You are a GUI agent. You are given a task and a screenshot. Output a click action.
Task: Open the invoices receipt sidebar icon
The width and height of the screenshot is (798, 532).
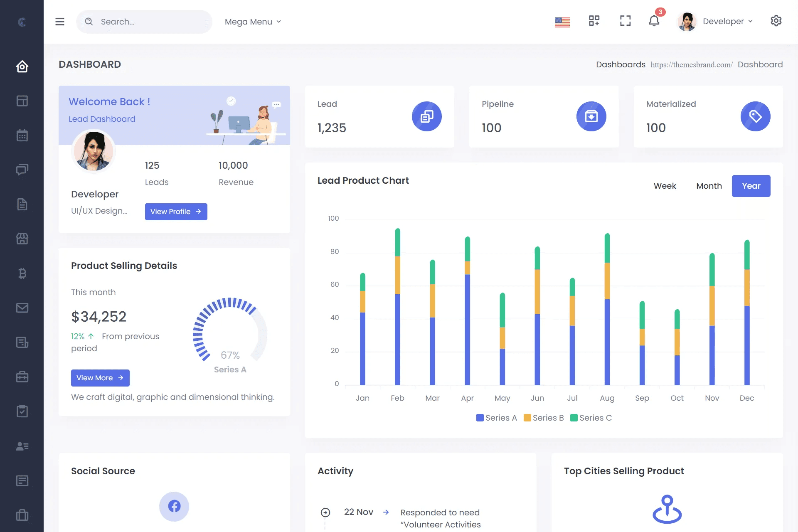click(x=22, y=342)
